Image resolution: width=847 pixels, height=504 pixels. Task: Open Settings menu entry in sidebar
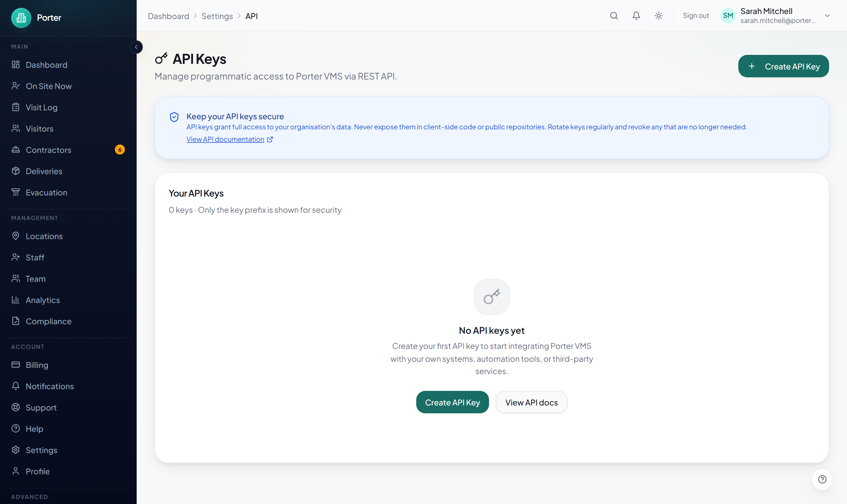tap(68, 450)
